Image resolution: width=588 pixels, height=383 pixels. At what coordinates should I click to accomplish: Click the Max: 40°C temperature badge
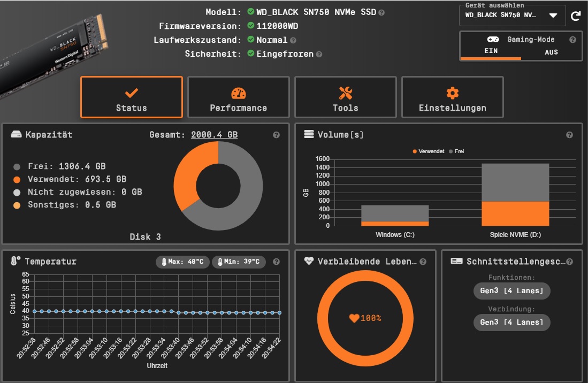pyautogui.click(x=182, y=262)
